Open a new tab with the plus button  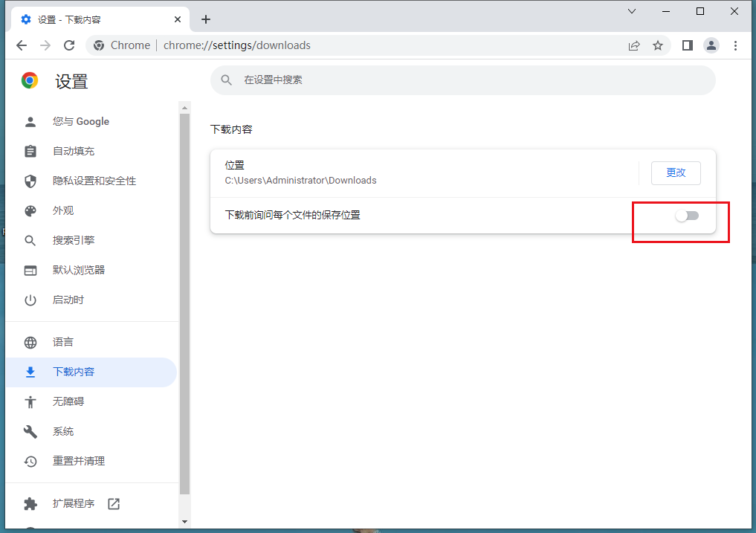click(206, 19)
